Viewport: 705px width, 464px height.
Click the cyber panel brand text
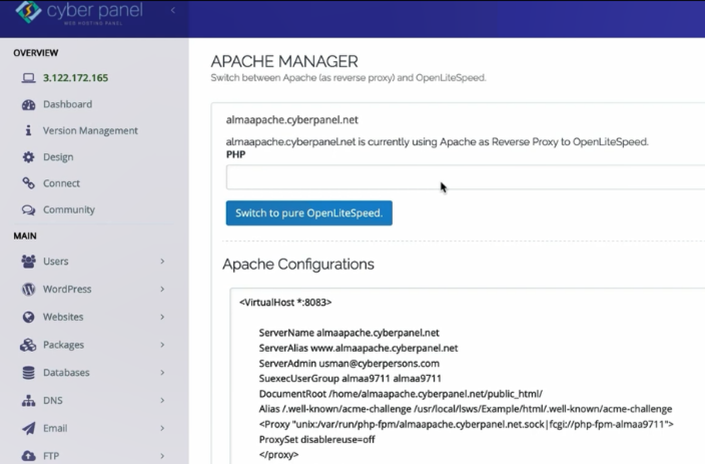point(95,11)
